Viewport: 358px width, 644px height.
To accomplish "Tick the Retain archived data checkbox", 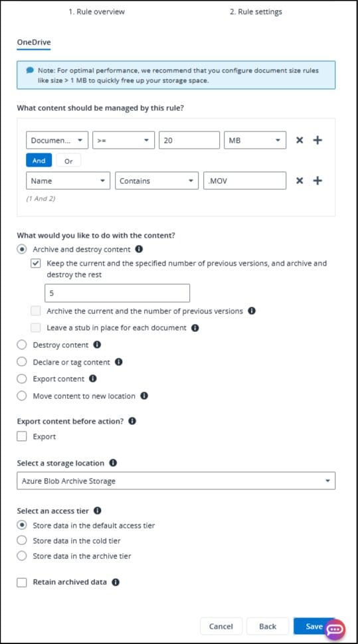I will point(22,582).
